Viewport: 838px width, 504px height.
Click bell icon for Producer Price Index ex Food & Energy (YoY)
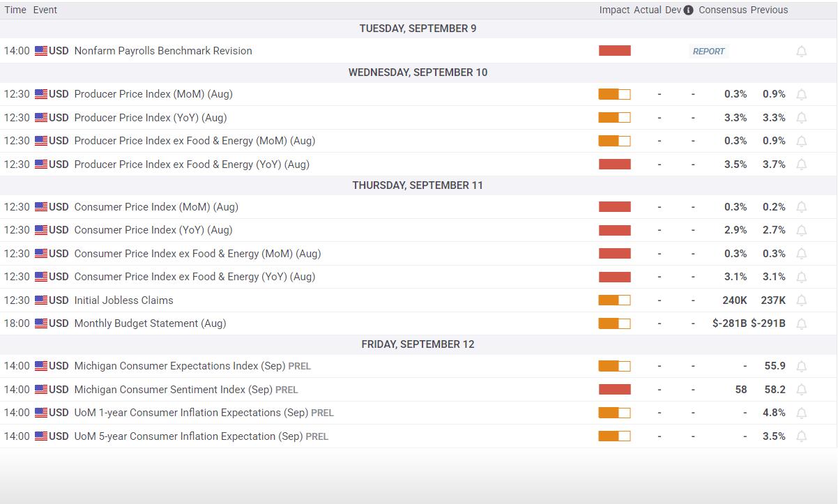tap(801, 165)
